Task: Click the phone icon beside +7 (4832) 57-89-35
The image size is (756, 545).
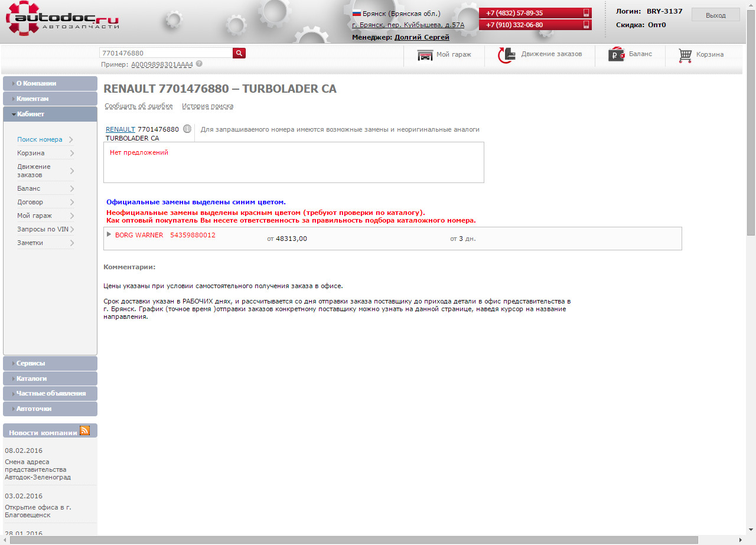Action: coord(586,13)
